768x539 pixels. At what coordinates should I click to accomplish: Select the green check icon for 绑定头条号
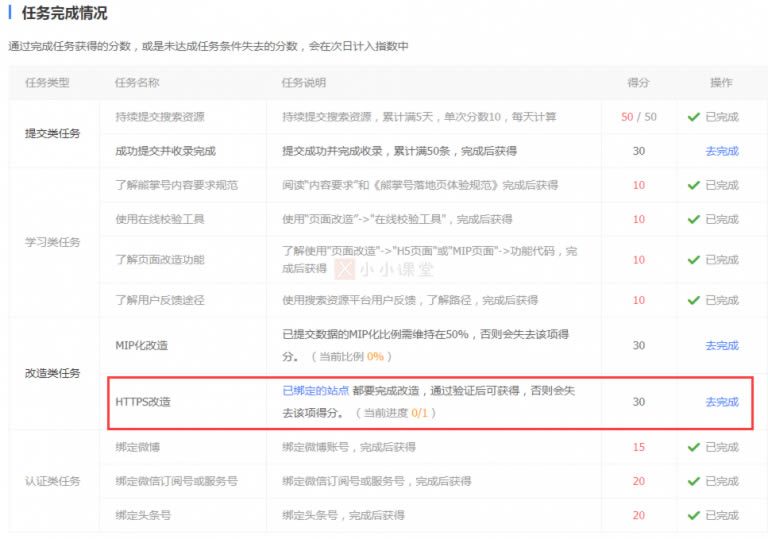[693, 515]
